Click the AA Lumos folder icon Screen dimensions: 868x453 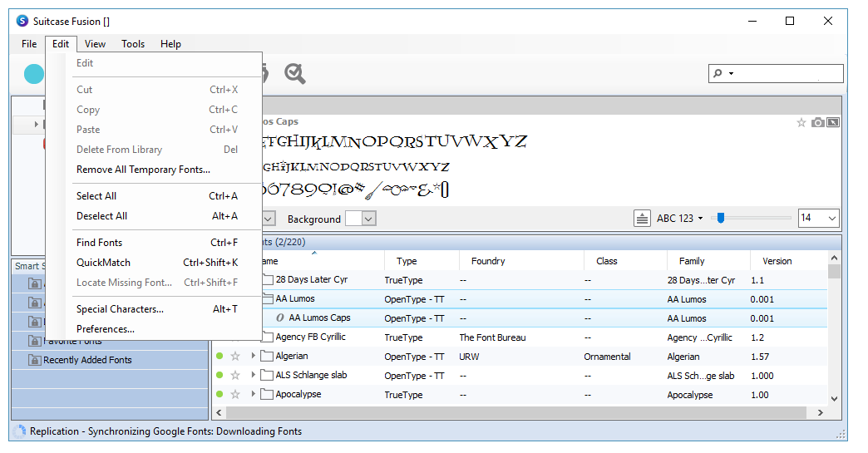pyautogui.click(x=268, y=298)
